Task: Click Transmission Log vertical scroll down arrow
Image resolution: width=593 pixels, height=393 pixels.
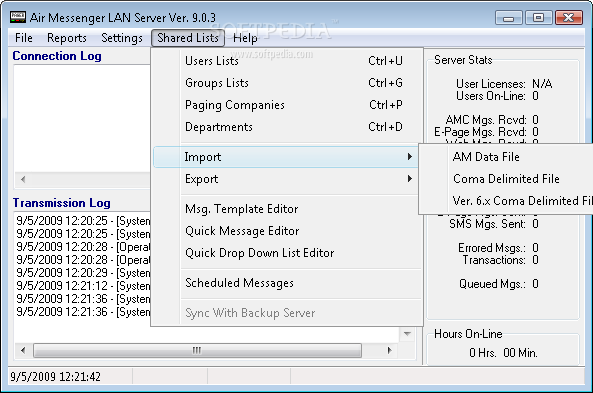Action: click(x=407, y=334)
